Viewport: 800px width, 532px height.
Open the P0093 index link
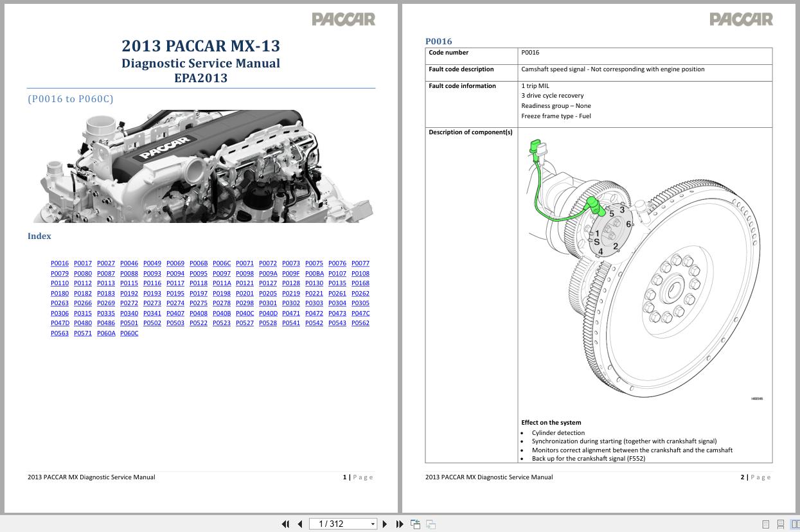click(x=152, y=274)
